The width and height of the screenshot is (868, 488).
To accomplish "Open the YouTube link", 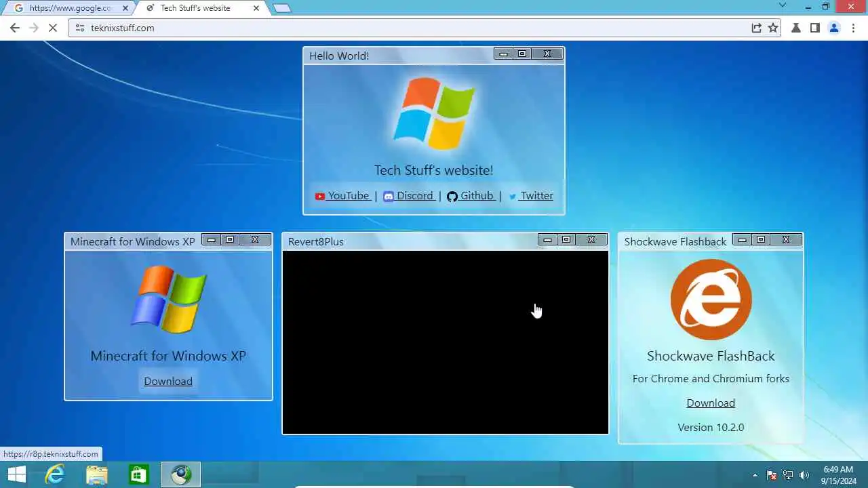I will click(342, 196).
